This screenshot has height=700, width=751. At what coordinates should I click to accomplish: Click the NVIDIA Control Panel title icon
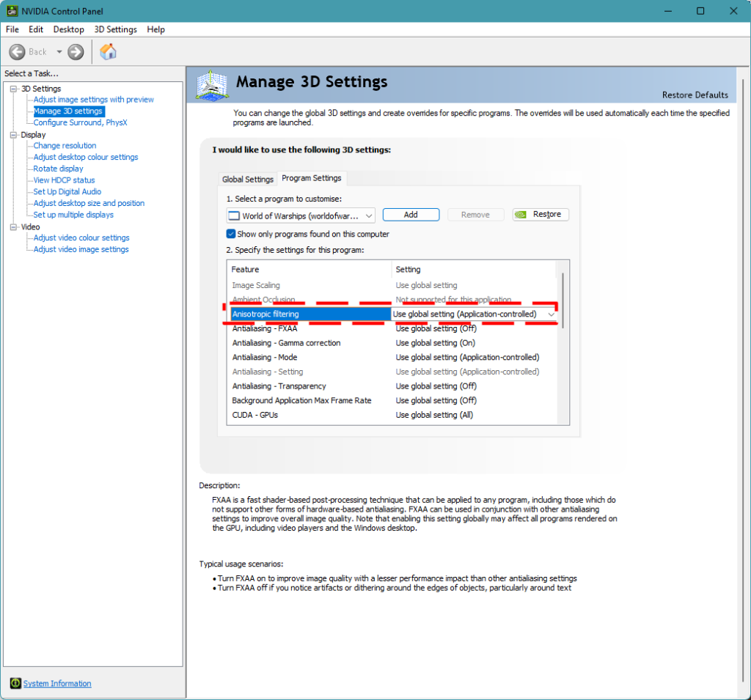point(12,11)
